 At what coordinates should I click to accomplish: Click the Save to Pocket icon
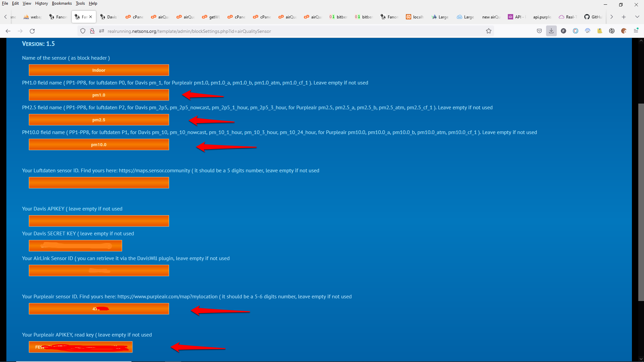pyautogui.click(x=539, y=31)
